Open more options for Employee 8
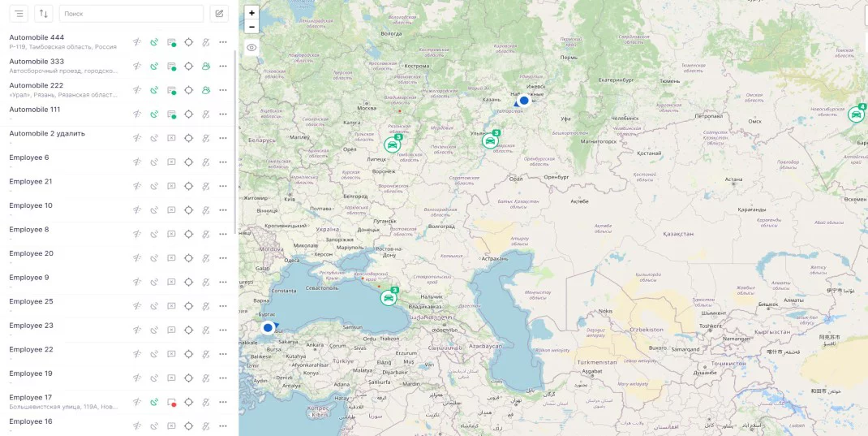The image size is (868, 436). point(223,234)
